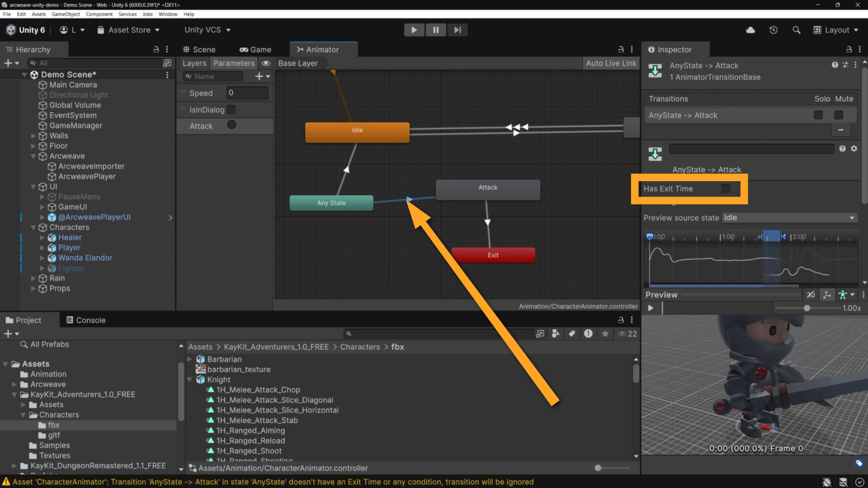Collapse the Characters hierarchy object
The width and height of the screenshot is (868, 488).
(x=33, y=227)
